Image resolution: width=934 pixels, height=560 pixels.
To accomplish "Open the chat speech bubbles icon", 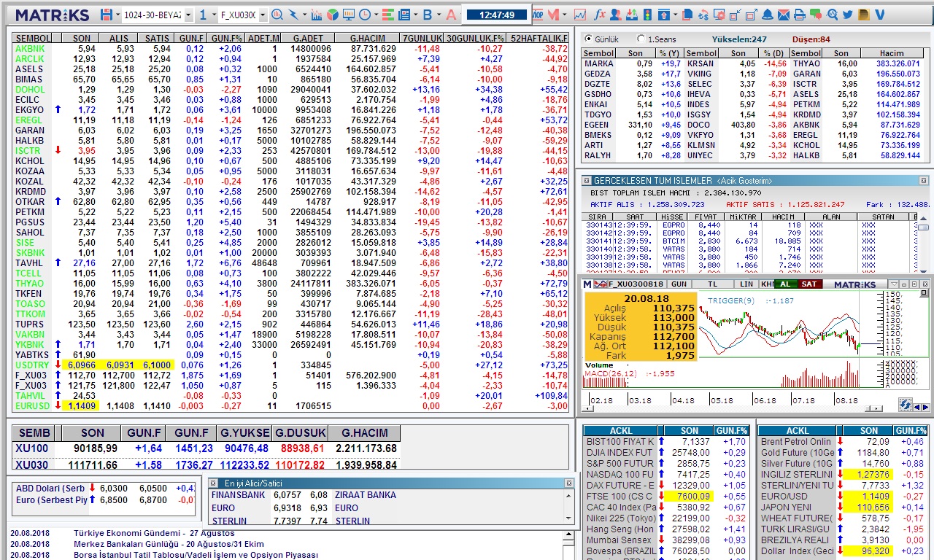I will tap(816, 15).
